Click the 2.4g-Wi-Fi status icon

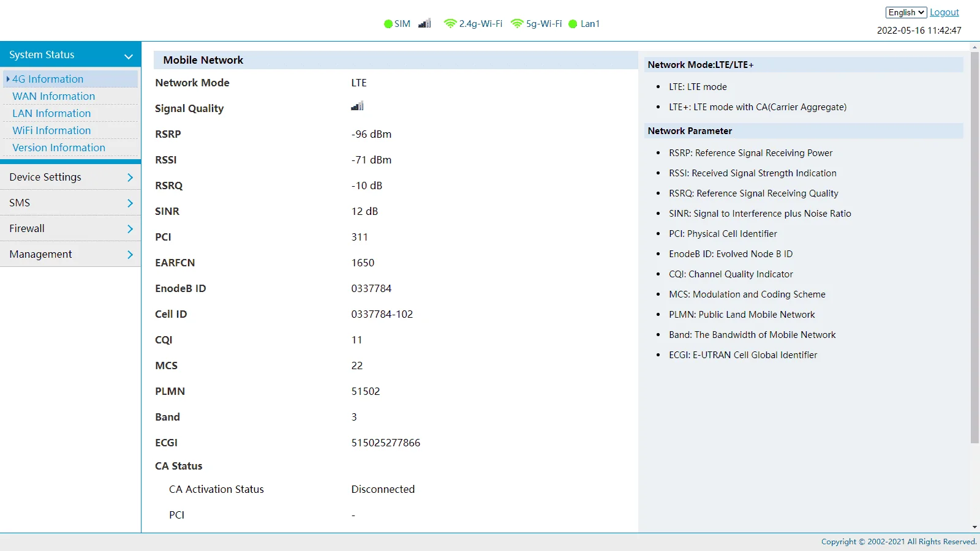[x=450, y=24]
